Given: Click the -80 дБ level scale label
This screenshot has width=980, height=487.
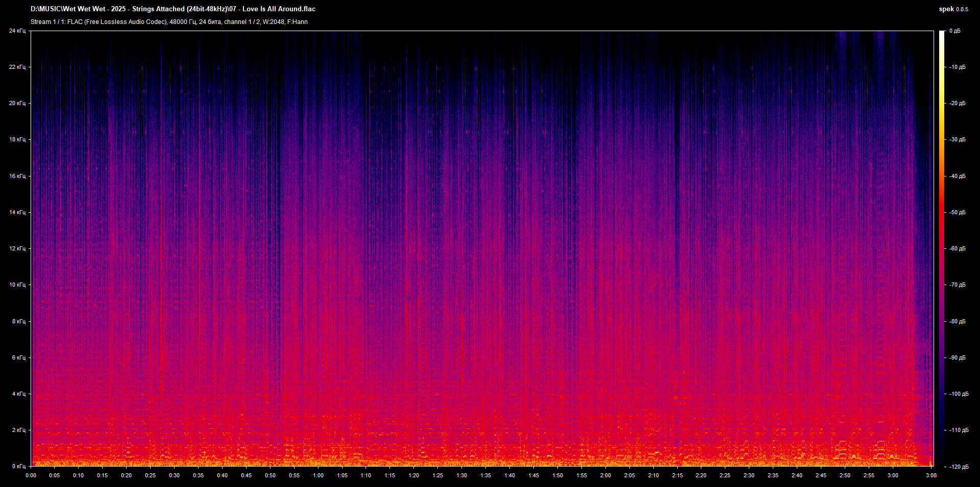Looking at the screenshot, I should click(x=957, y=322).
